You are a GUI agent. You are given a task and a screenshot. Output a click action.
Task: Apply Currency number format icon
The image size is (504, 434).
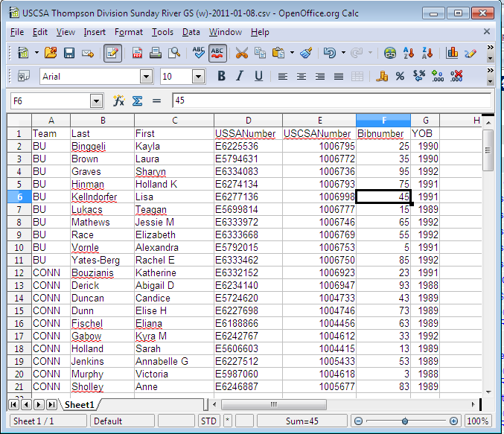pos(381,76)
